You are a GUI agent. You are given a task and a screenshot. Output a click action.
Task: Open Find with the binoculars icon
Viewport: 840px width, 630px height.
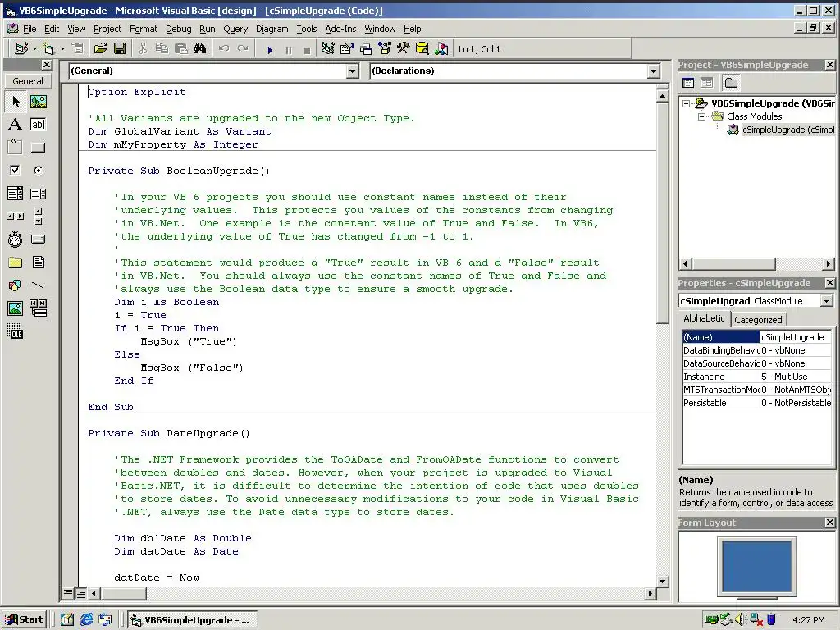[200, 48]
